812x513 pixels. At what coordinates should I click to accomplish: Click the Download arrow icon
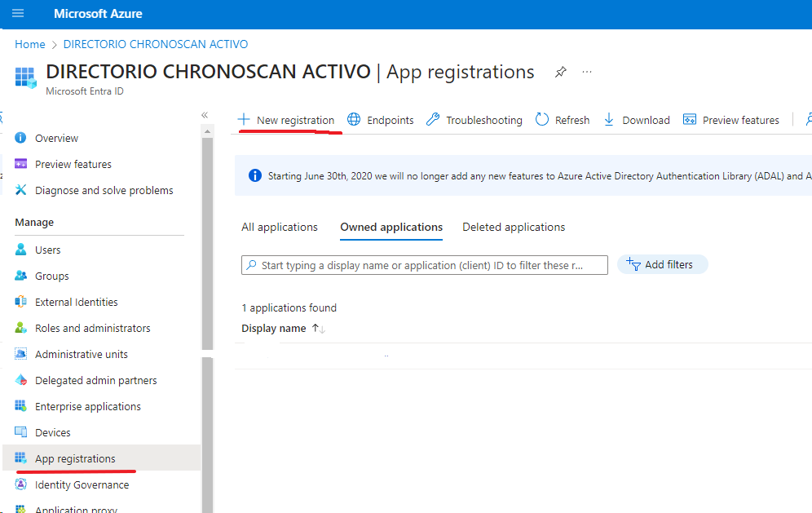[609, 120]
